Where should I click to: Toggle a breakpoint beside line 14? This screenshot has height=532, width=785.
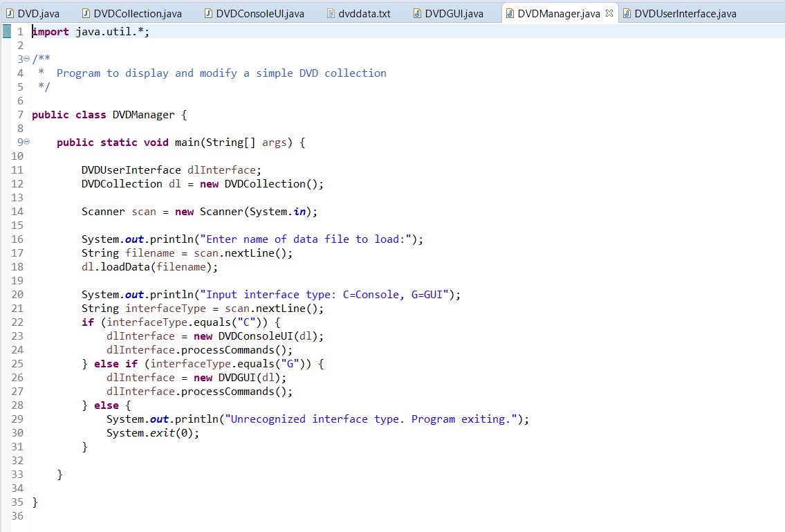(7, 211)
